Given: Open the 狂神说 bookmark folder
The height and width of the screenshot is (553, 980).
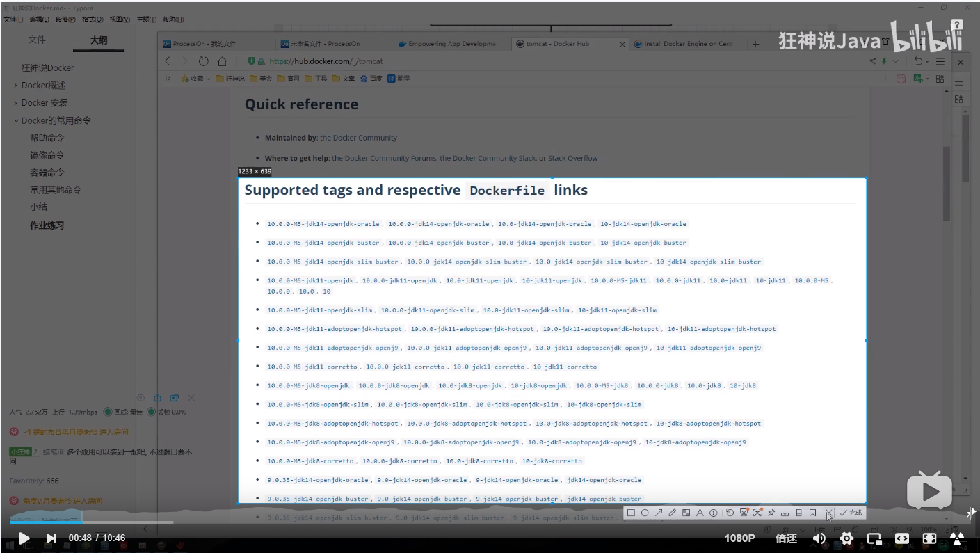Looking at the screenshot, I should pos(230,79).
